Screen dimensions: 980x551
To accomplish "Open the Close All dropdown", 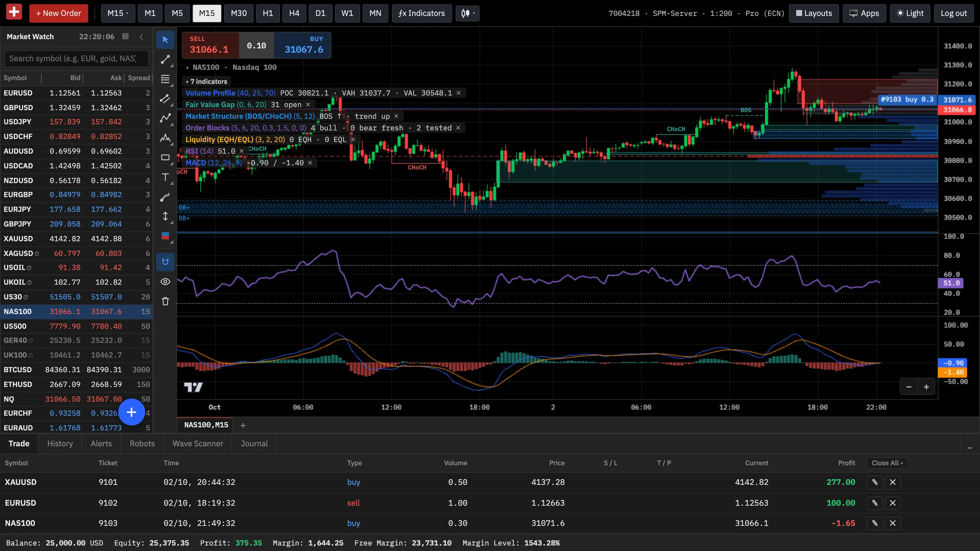I will [887, 463].
